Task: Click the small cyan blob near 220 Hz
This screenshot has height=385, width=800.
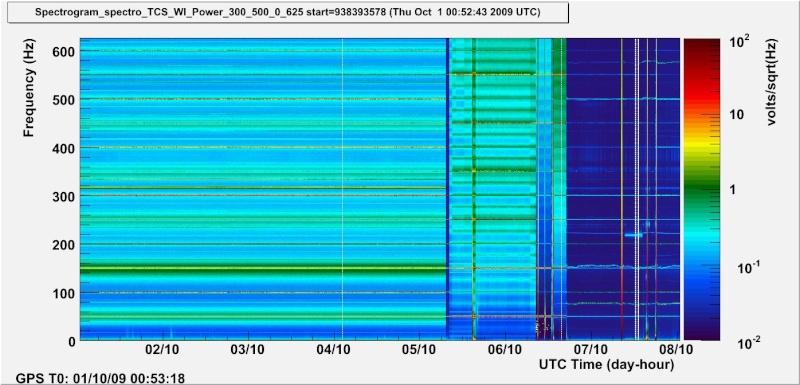Action: click(x=633, y=235)
